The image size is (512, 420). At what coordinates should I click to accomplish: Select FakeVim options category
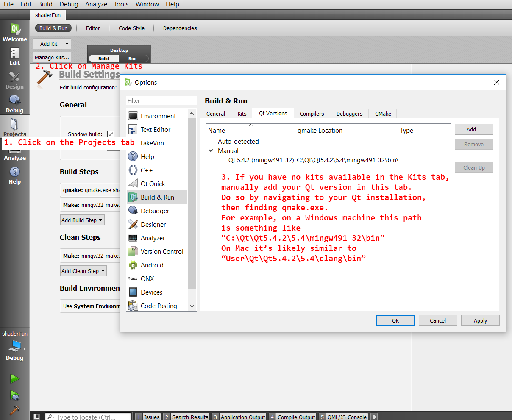pyautogui.click(x=157, y=143)
